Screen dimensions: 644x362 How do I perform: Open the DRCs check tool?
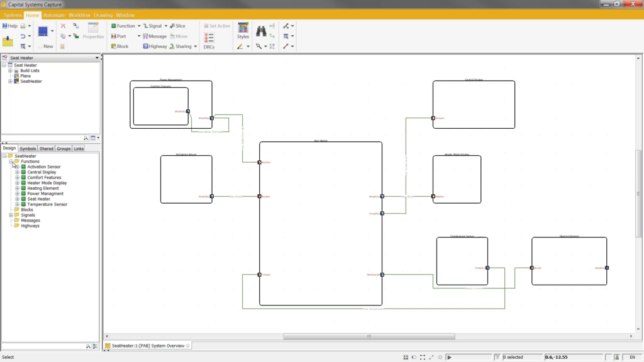coord(209,41)
